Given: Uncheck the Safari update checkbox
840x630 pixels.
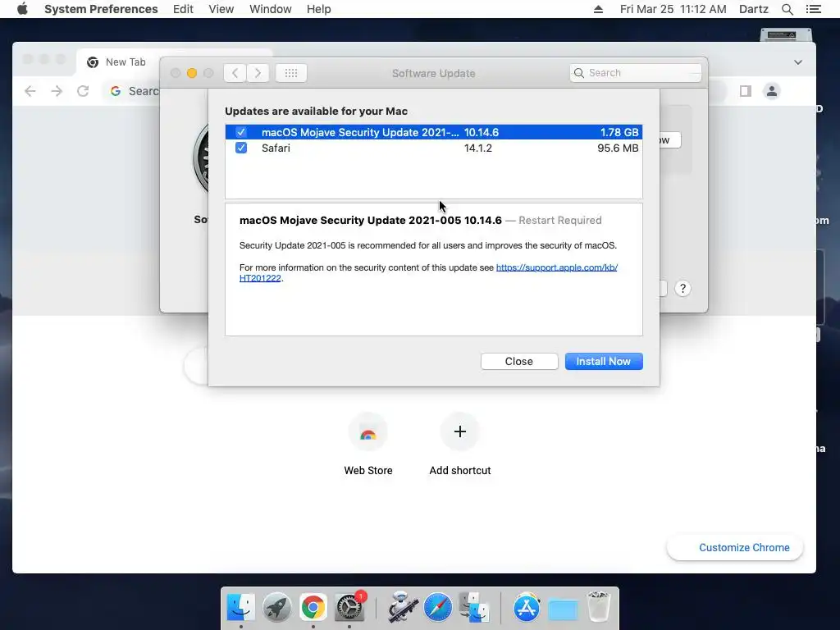Looking at the screenshot, I should 241,148.
